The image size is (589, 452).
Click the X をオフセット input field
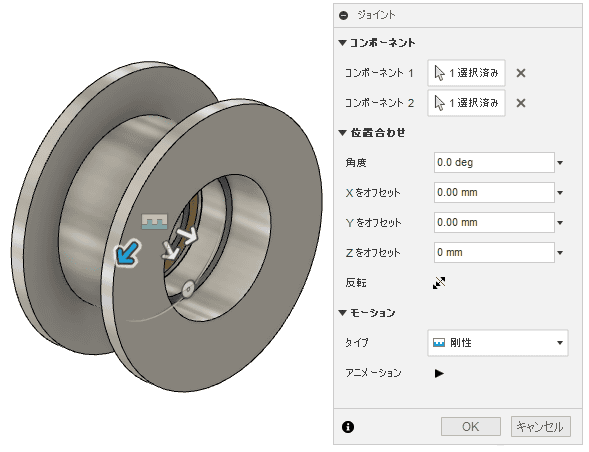pyautogui.click(x=494, y=193)
